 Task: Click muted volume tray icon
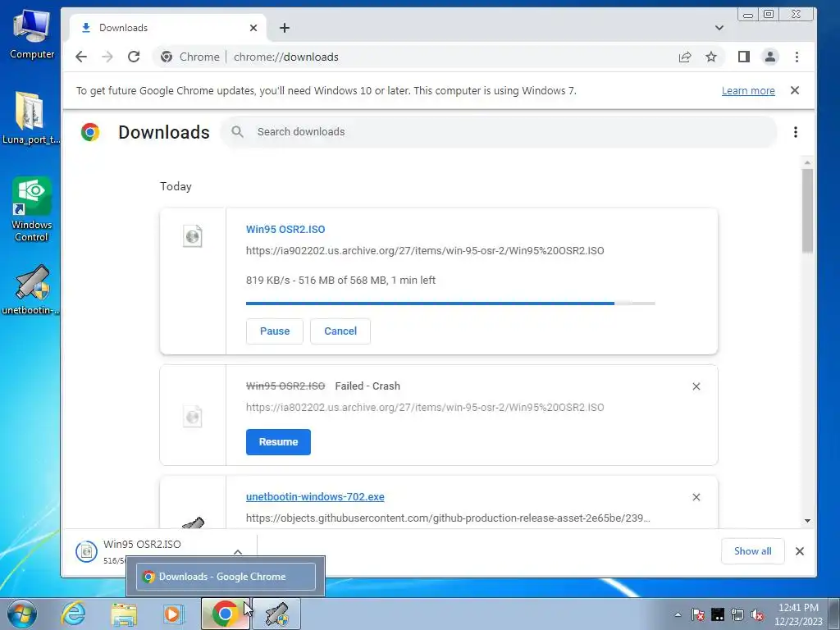pyautogui.click(x=757, y=614)
